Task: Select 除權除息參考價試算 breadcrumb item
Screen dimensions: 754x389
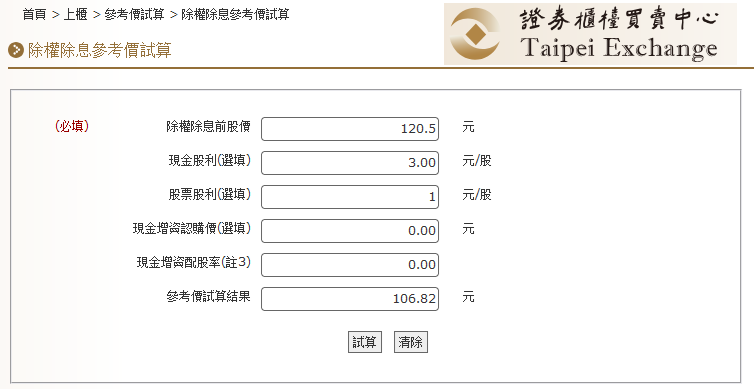Action: [235, 14]
